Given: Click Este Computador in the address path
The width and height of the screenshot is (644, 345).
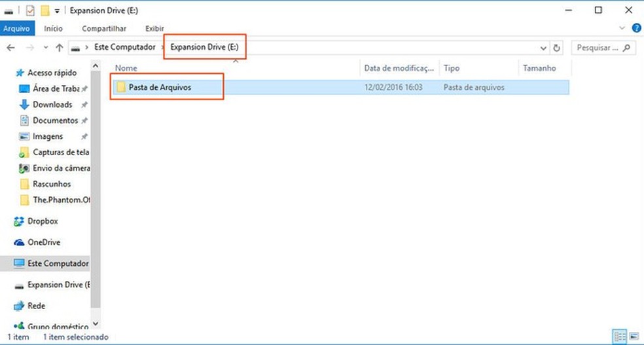Looking at the screenshot, I should (125, 47).
